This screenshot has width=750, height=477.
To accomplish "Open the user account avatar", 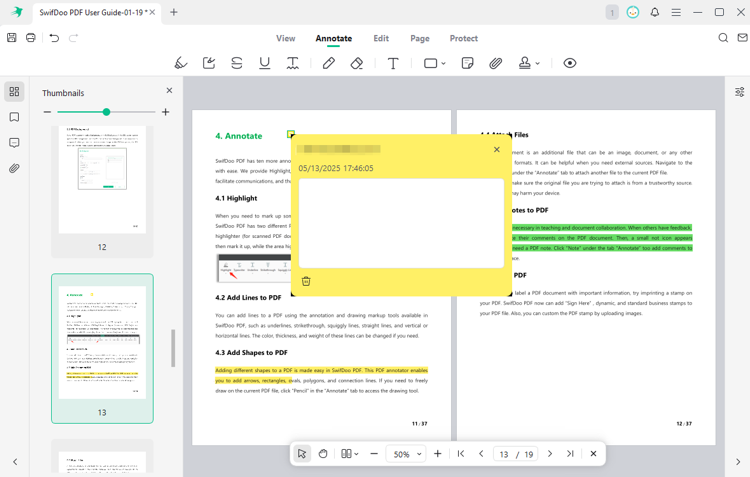I will pos(633,12).
